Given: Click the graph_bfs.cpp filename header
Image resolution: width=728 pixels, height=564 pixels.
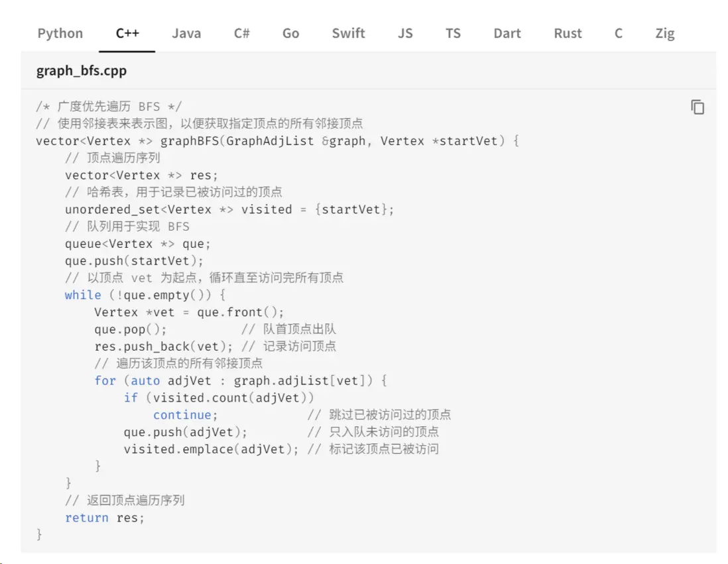Looking at the screenshot, I should point(81,70).
